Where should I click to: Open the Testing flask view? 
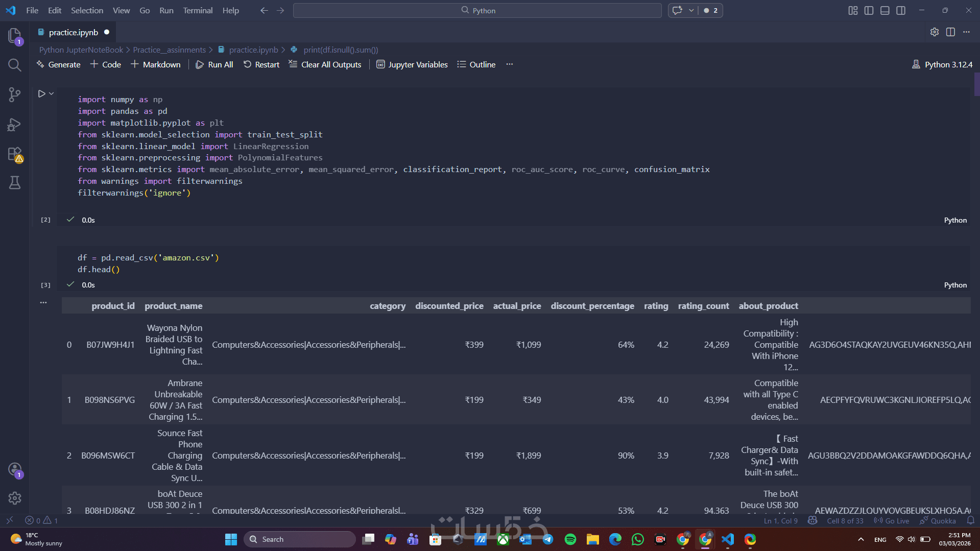coord(14,183)
